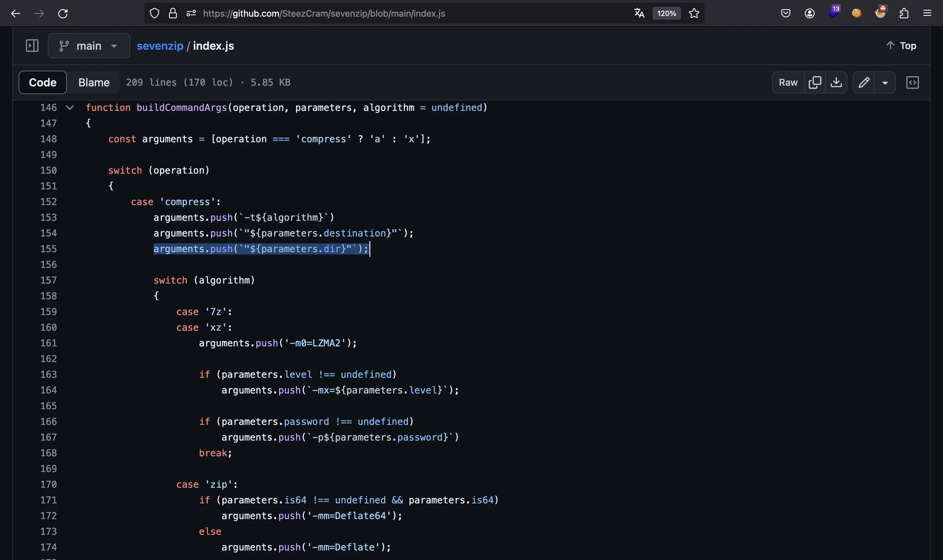Click the Raw button
The width and height of the screenshot is (943, 560).
[788, 82]
